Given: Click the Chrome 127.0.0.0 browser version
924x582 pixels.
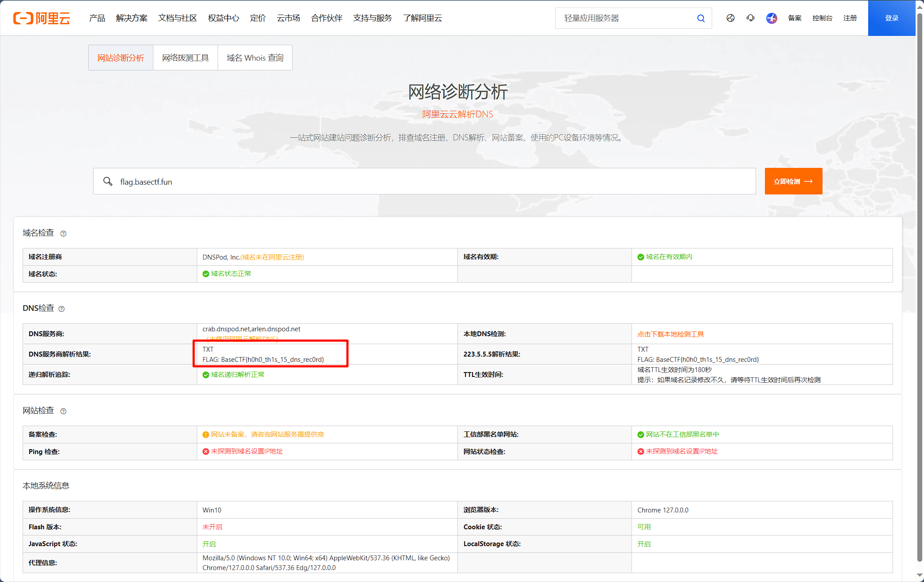Looking at the screenshot, I should tap(663, 510).
